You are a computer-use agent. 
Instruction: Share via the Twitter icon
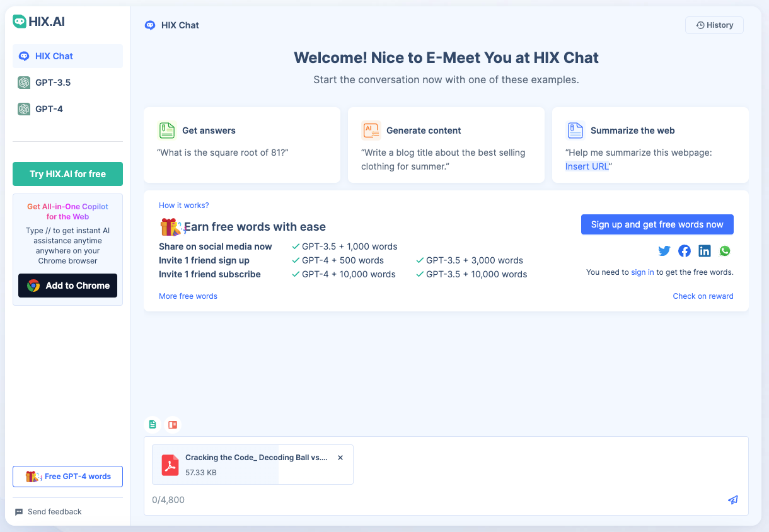pyautogui.click(x=664, y=251)
